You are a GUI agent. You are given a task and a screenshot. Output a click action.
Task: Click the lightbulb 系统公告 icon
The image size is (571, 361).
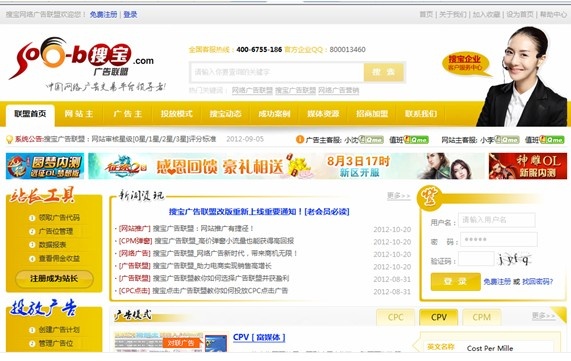click(x=9, y=139)
